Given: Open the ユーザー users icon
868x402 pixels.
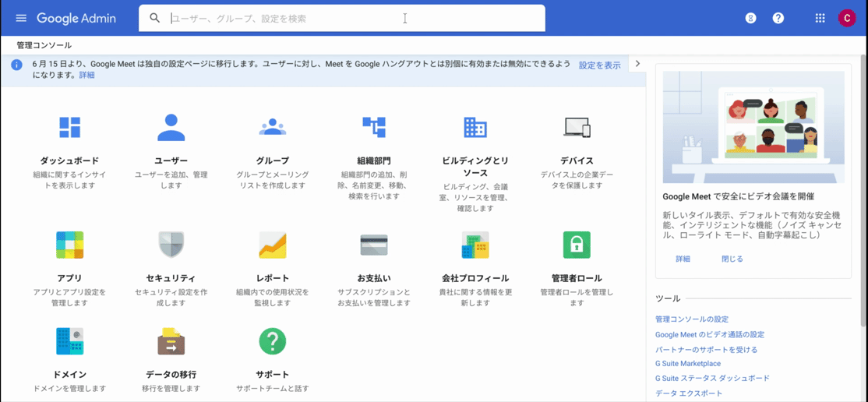Looking at the screenshot, I should (x=171, y=127).
